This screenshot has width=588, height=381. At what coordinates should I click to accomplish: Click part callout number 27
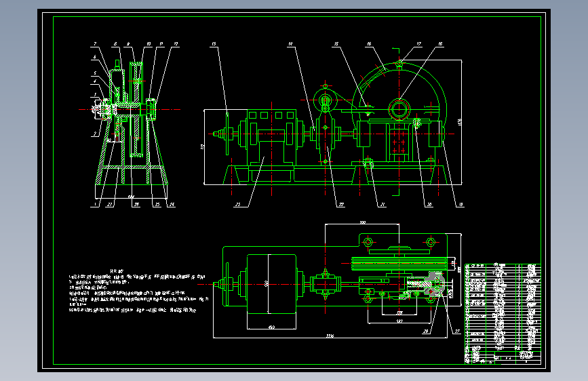pyautogui.click(x=457, y=331)
